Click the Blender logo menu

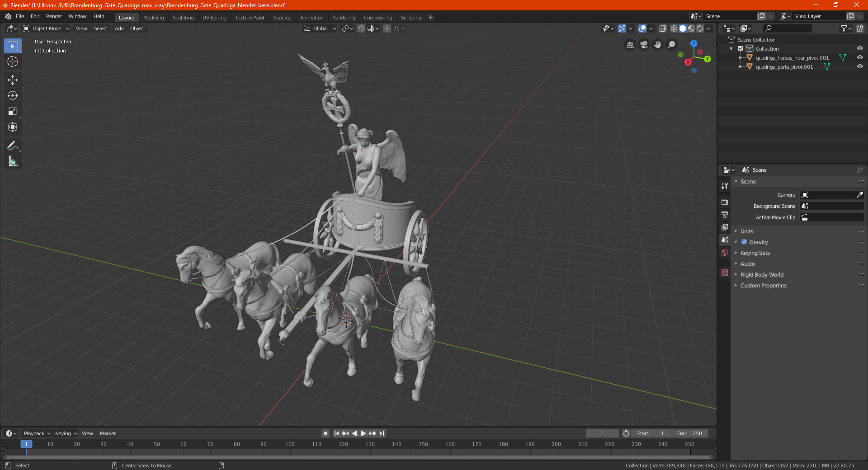[x=8, y=16]
